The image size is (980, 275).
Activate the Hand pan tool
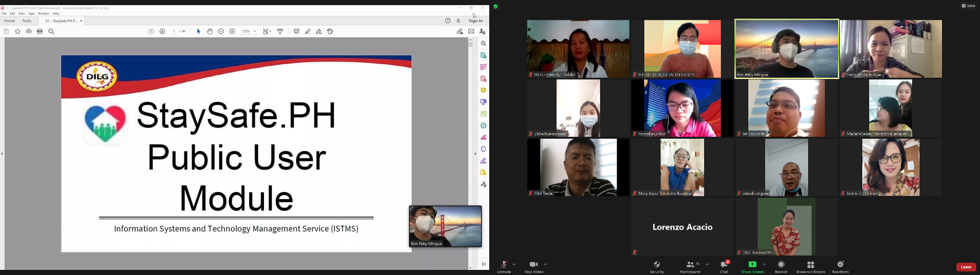pos(210,32)
